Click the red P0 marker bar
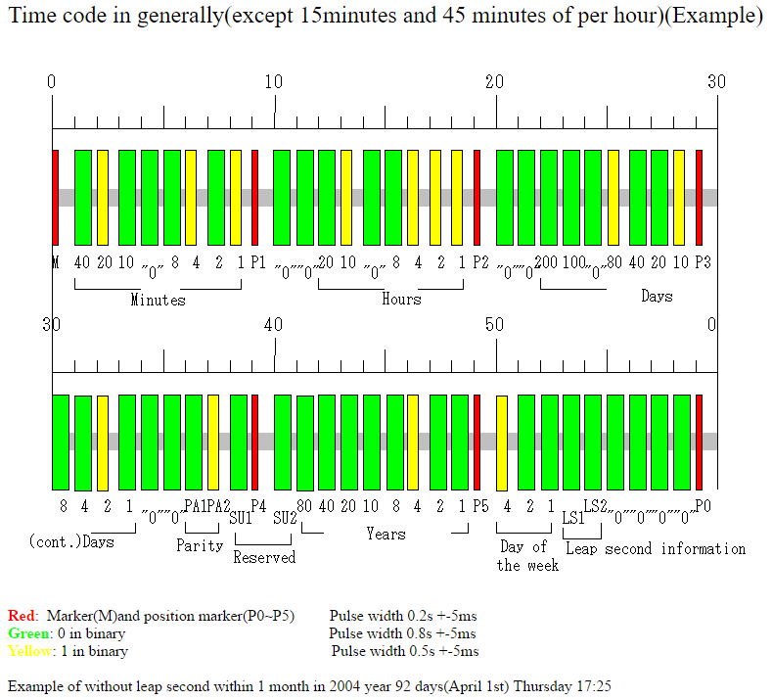The width and height of the screenshot is (772, 700). point(699,442)
